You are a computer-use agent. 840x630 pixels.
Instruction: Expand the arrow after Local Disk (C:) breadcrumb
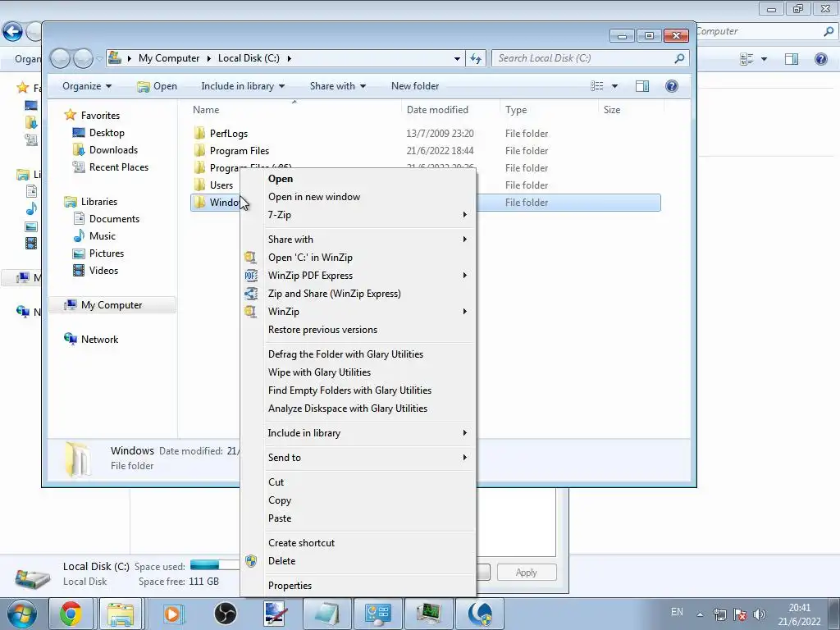[290, 58]
